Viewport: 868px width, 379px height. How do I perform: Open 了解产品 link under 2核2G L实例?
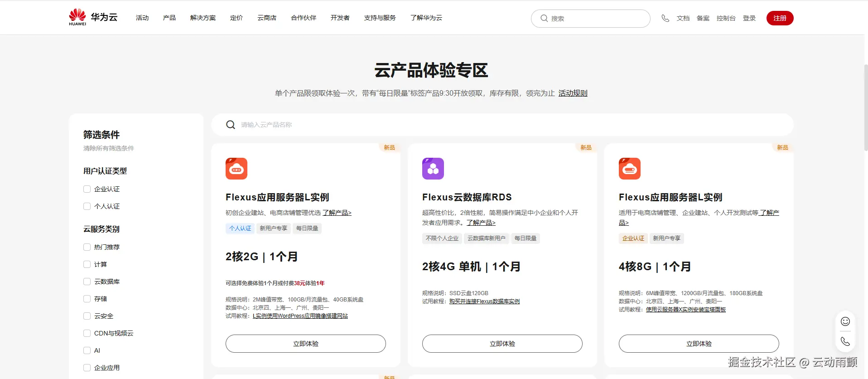337,213
